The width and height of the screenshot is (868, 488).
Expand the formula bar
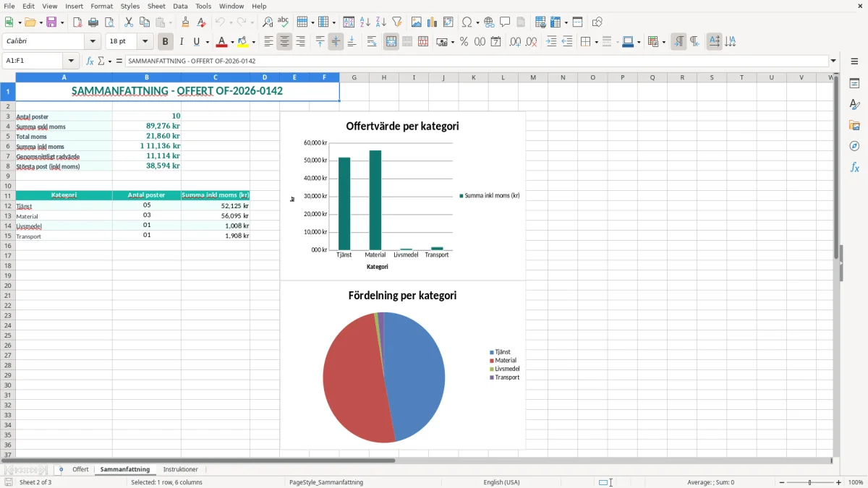point(833,61)
